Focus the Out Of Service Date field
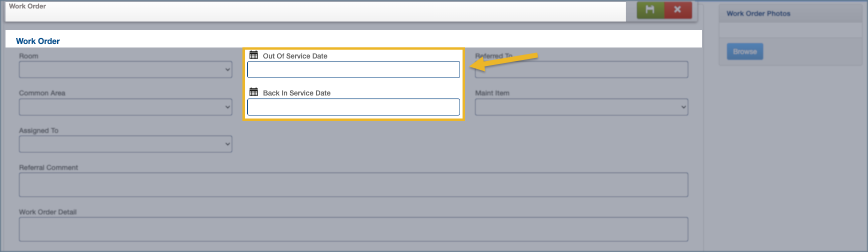Image resolution: width=868 pixels, height=252 pixels. coord(353,69)
